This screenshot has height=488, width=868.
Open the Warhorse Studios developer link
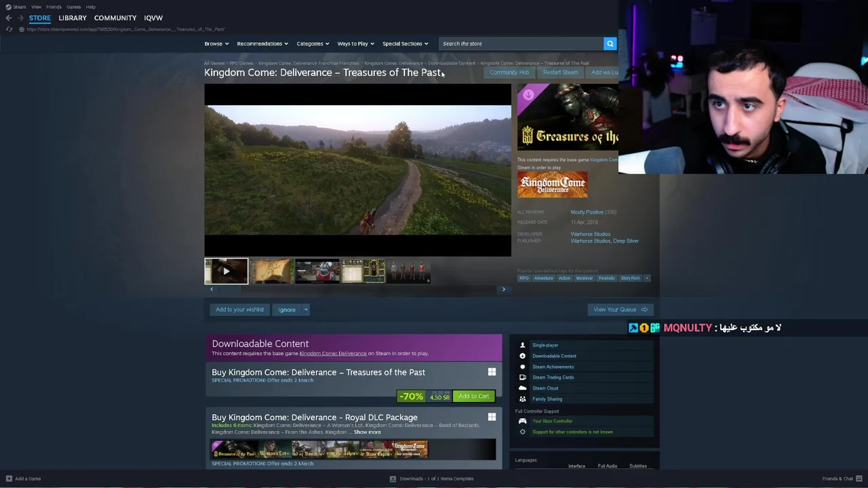[x=591, y=234]
